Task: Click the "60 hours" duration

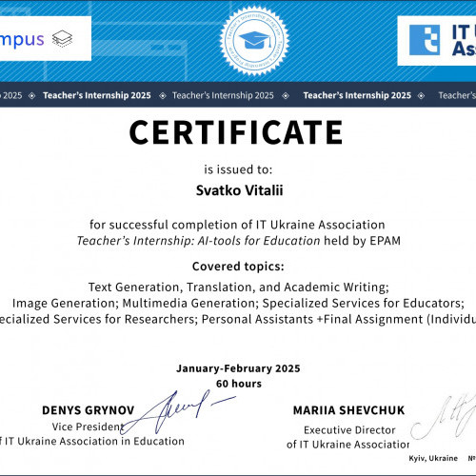Action: 239,384
